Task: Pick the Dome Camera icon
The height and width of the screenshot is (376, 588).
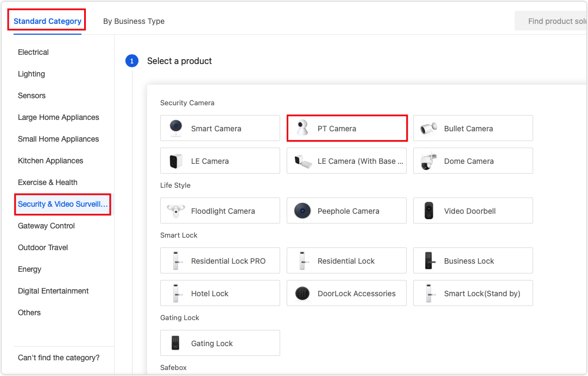Action: pyautogui.click(x=428, y=161)
